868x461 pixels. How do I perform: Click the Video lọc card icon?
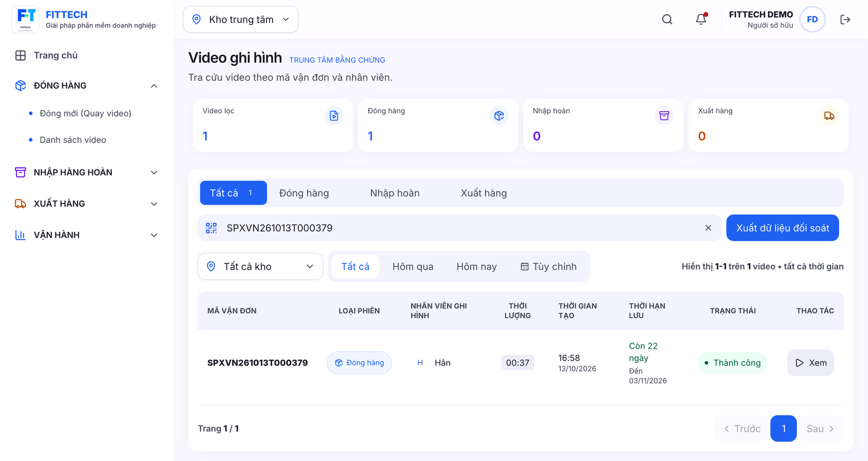[x=334, y=116]
